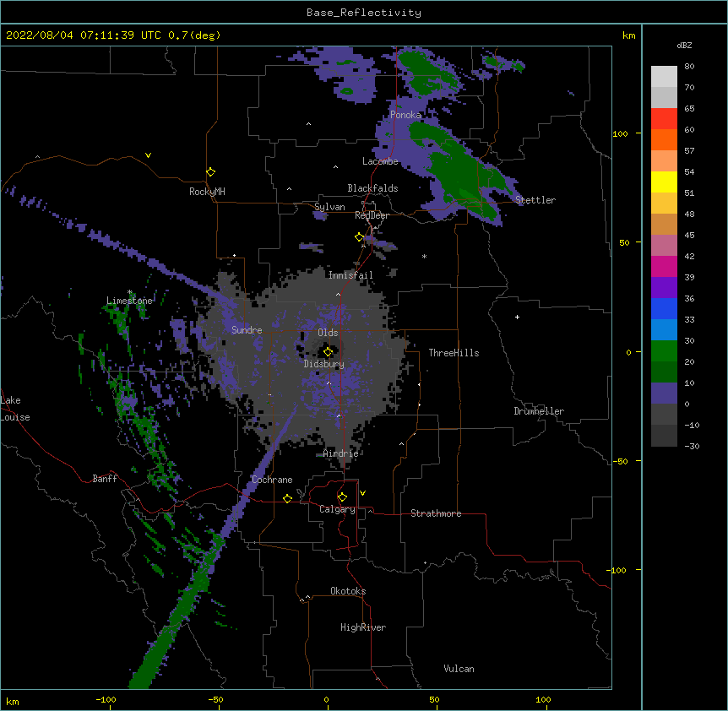The height and width of the screenshot is (711, 728).
Task: Pick the light gray 80-70 dBZ swatch
Action: (x=664, y=77)
